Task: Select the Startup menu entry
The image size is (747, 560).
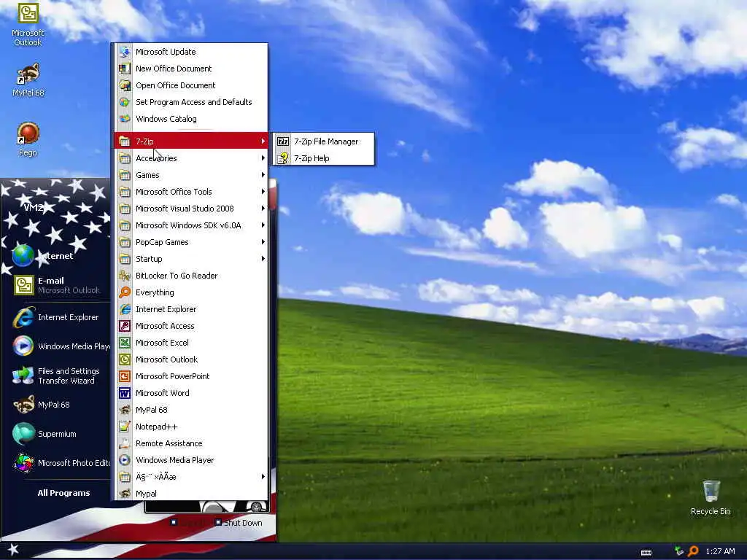Action: [x=191, y=259]
